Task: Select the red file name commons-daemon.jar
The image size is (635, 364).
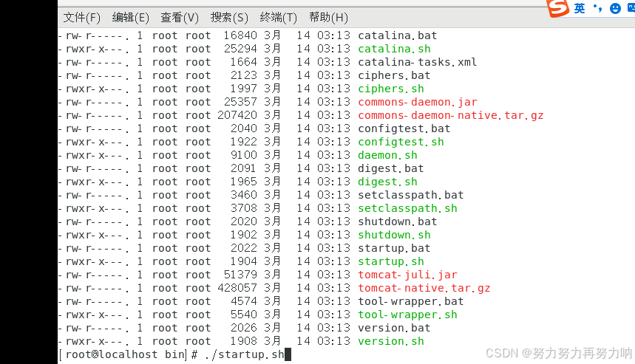Action: [418, 102]
